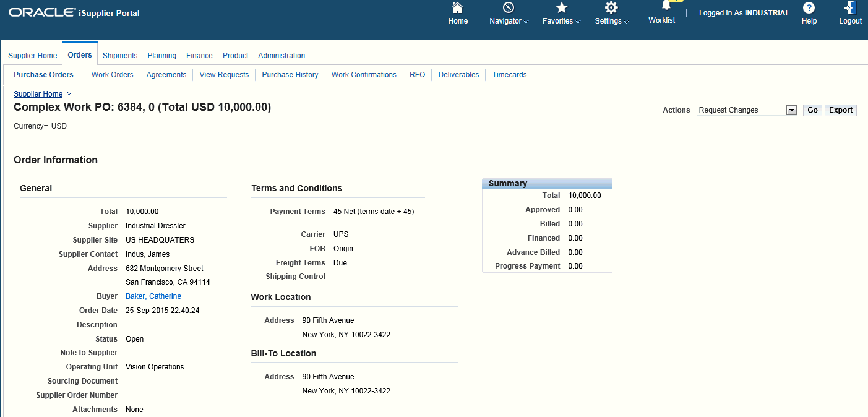Switch to the Supplier Home tab
This screenshot has height=417, width=868.
(33, 56)
